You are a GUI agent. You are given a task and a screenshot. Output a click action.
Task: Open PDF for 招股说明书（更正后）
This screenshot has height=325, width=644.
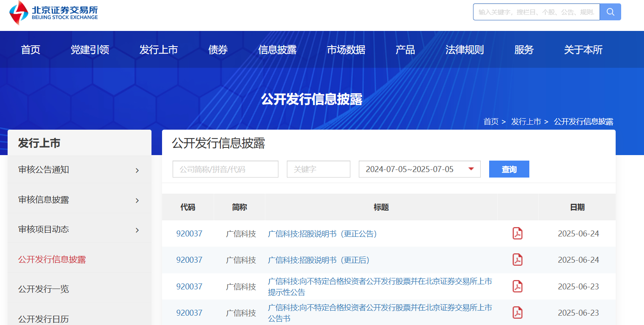point(517,260)
